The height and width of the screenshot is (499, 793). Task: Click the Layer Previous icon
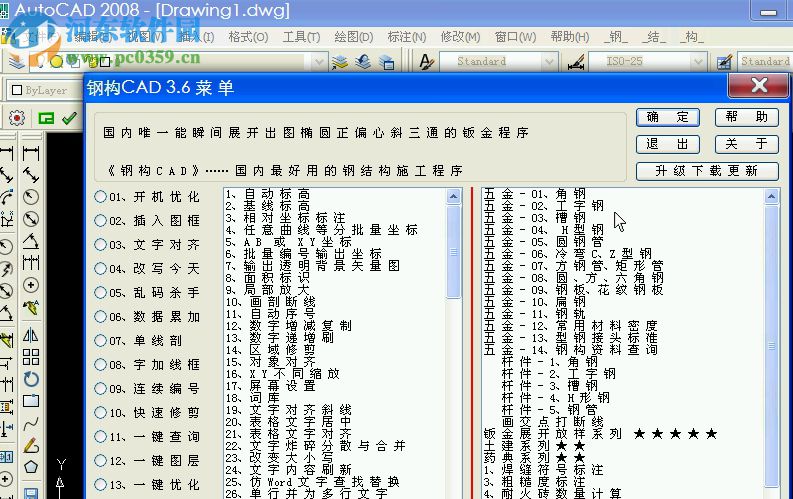[x=364, y=62]
